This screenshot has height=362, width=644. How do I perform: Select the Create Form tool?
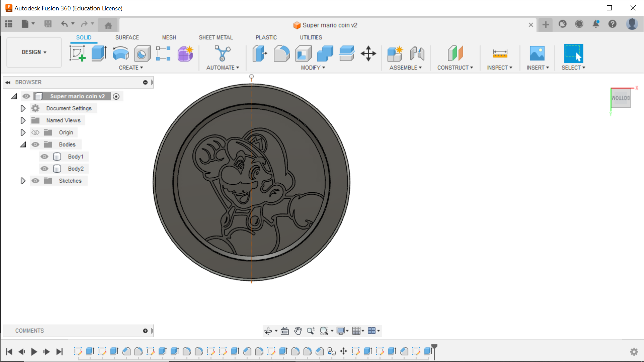coord(185,54)
